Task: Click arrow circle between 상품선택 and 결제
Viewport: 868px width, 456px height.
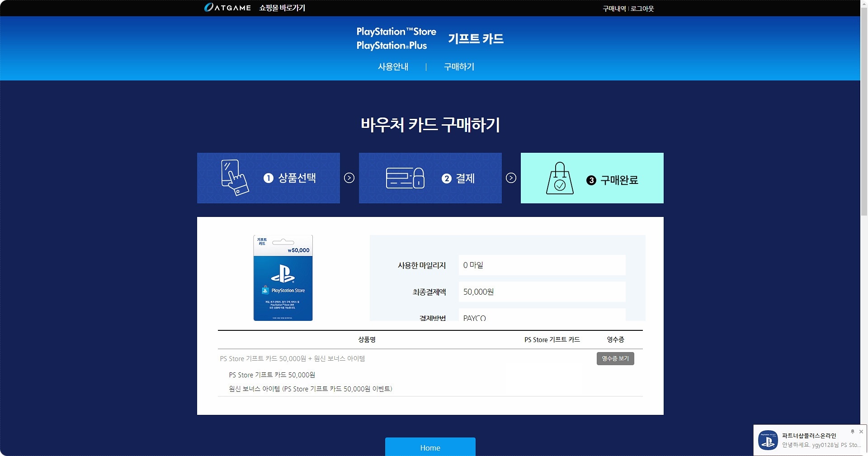Action: [x=349, y=178]
